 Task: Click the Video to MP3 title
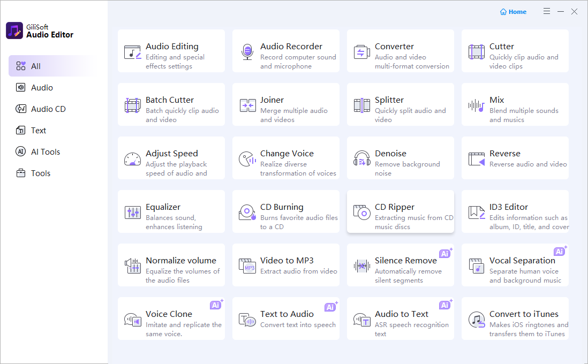click(287, 260)
